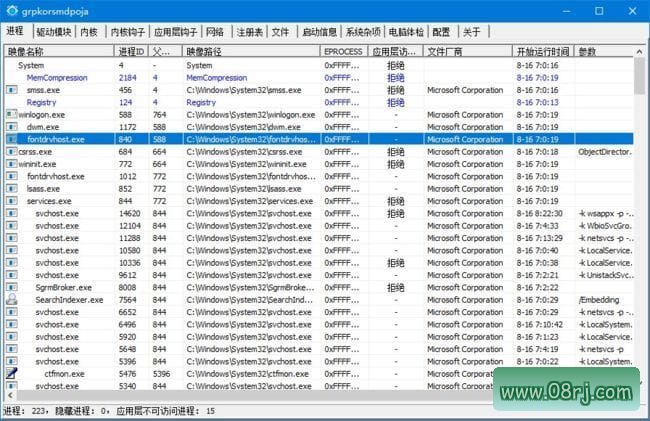The height and width of the screenshot is (421, 650).
Task: Click the wininit.exe process icon
Action: pos(12,164)
